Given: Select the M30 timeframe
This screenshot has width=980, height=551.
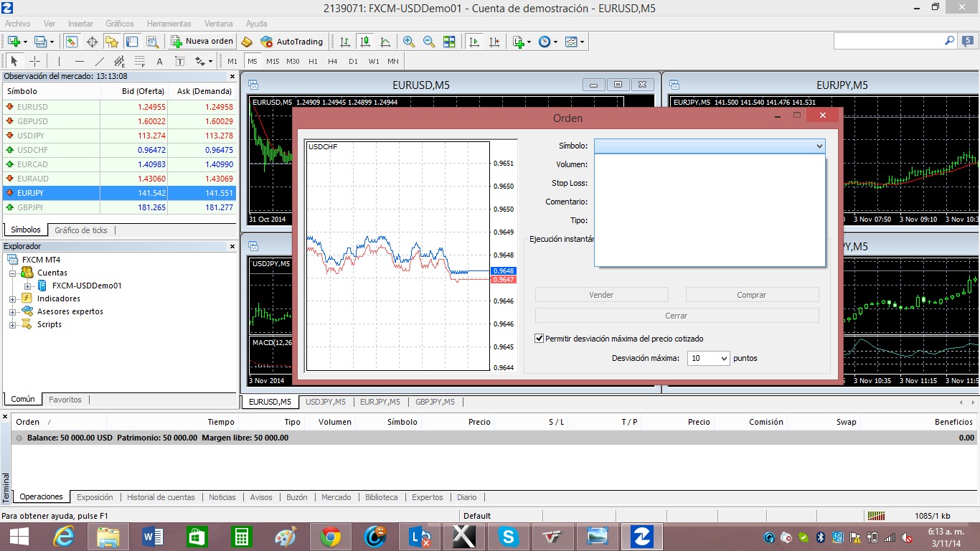Looking at the screenshot, I should point(293,61).
